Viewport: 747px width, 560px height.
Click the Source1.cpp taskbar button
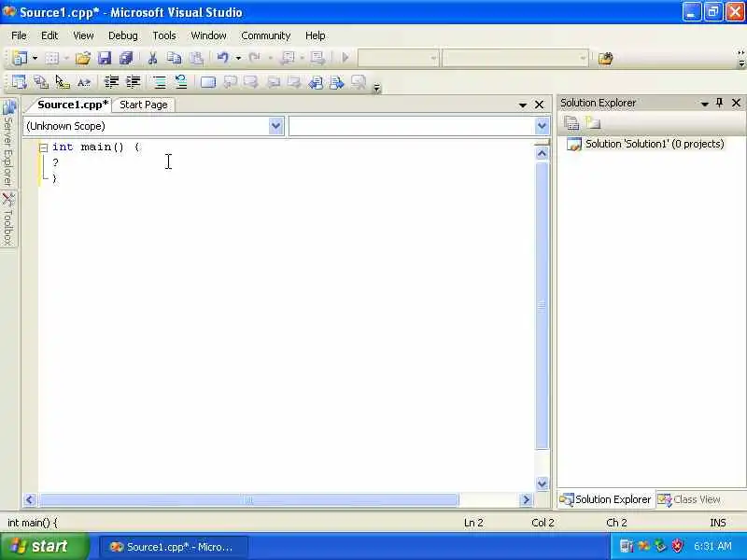tap(174, 547)
